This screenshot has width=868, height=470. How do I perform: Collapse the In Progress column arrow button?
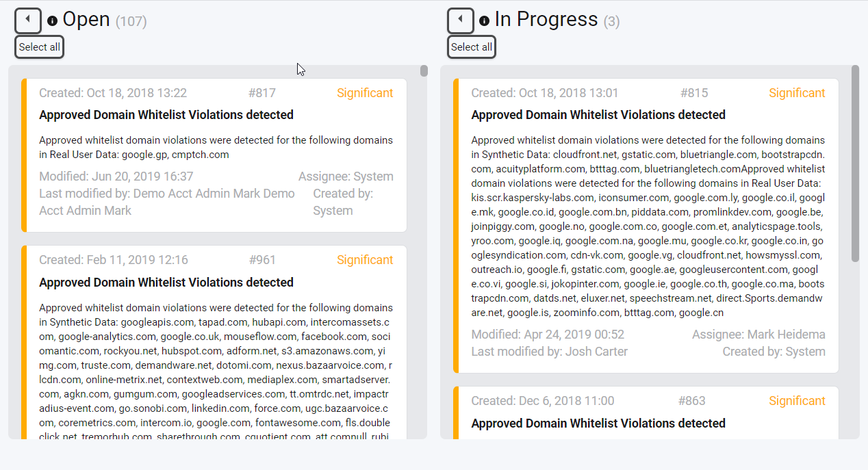point(461,21)
